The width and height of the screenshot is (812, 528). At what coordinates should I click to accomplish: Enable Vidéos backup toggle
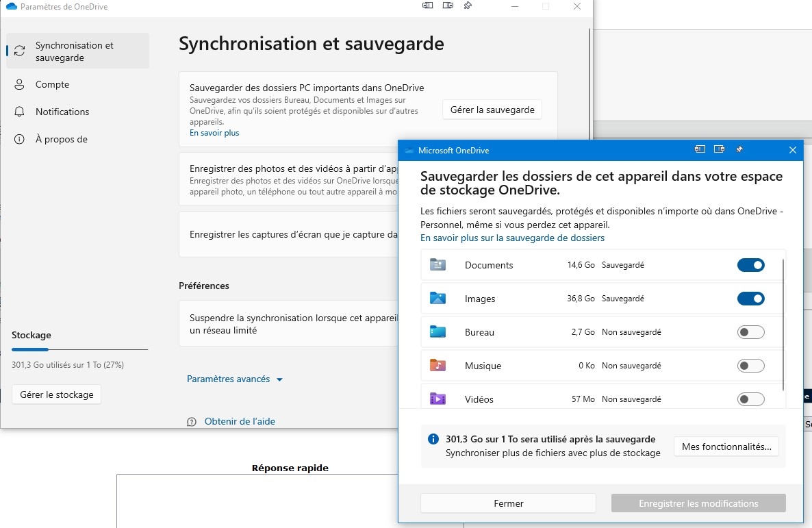point(751,399)
